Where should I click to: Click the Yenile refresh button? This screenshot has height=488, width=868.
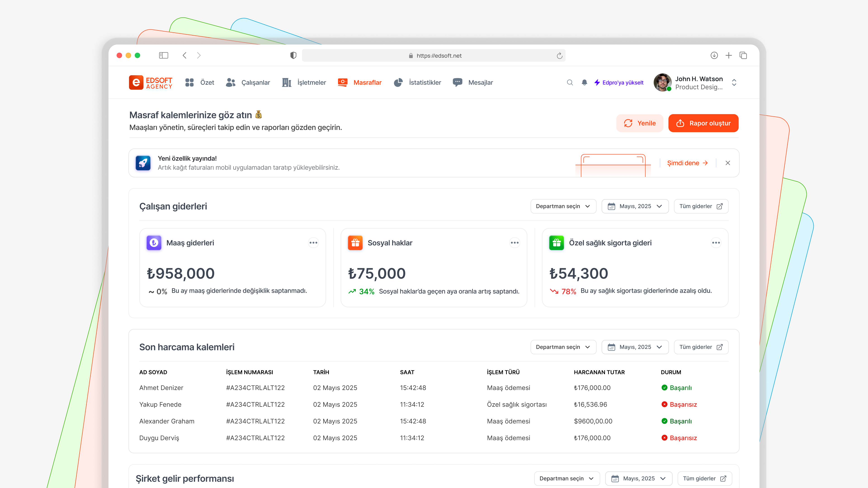639,123
